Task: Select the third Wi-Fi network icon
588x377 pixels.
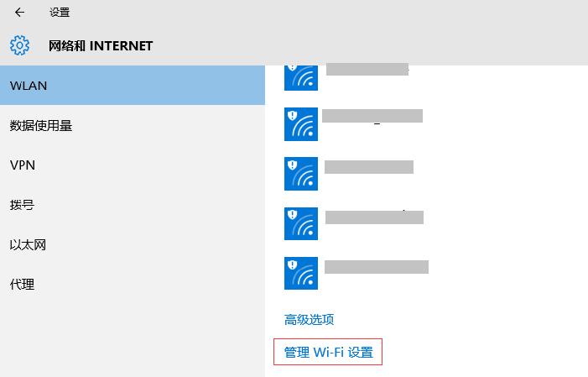Action: (x=301, y=174)
